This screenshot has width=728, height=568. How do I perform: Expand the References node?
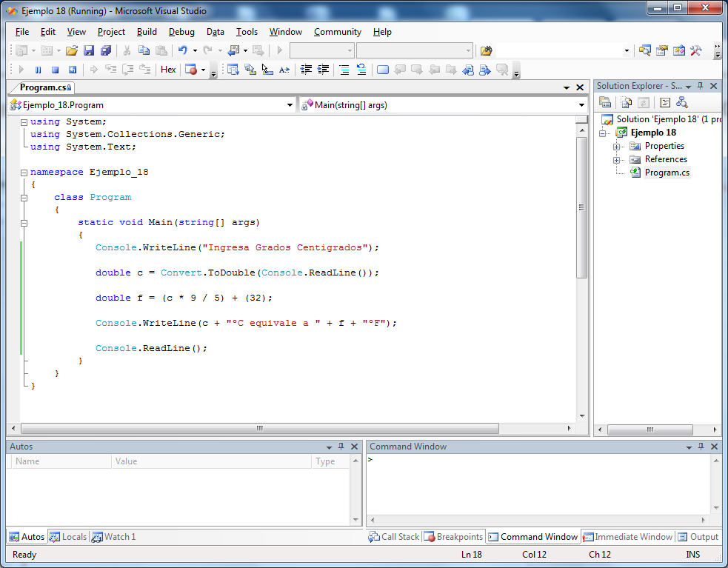618,159
